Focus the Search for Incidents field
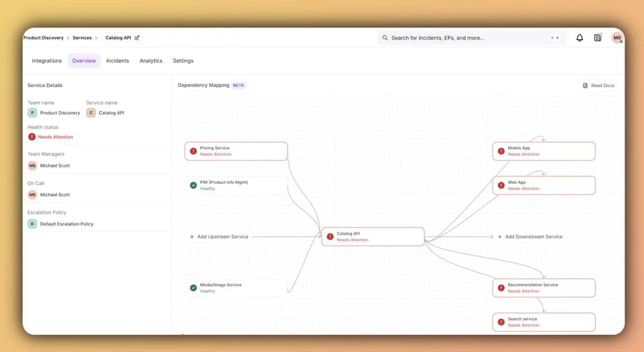Viewport: 644px width, 352px height. coord(471,38)
